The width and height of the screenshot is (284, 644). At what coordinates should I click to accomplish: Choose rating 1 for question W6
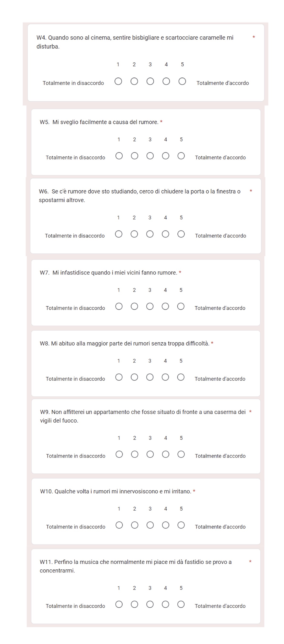119,234
